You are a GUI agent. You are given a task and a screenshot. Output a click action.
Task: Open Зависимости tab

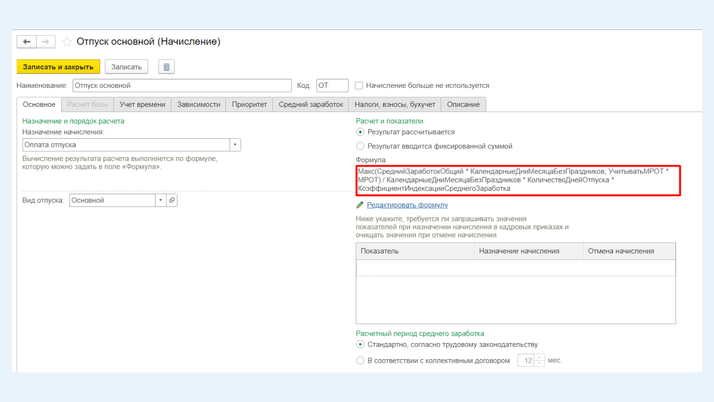(x=199, y=104)
